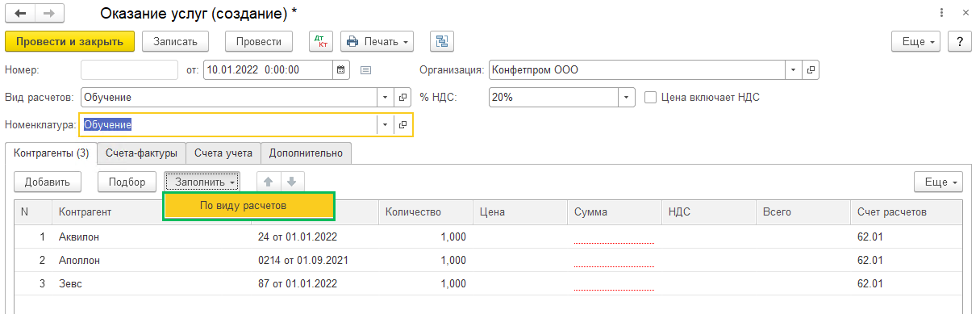Select the Зевс row
The height and width of the screenshot is (314, 980).
point(489,284)
